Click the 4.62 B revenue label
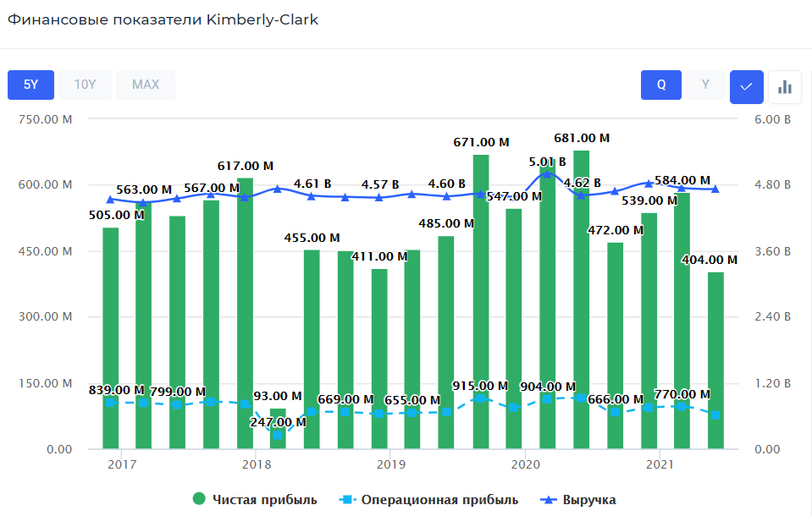 [x=582, y=183]
